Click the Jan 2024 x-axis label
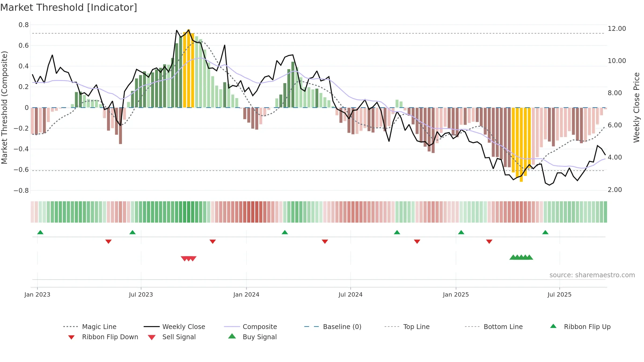Screen dimensions: 644x362 (246, 294)
